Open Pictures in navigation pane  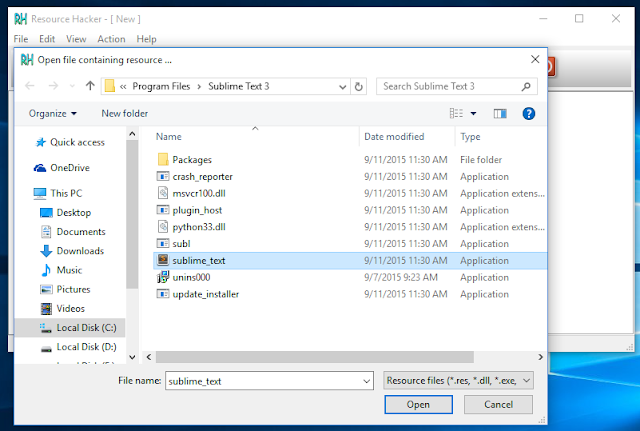65,289
